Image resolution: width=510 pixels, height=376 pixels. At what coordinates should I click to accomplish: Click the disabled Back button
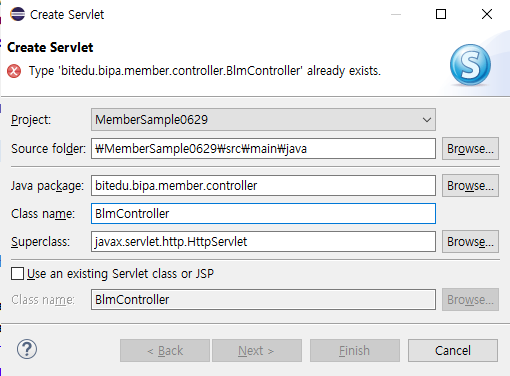pyautogui.click(x=165, y=351)
